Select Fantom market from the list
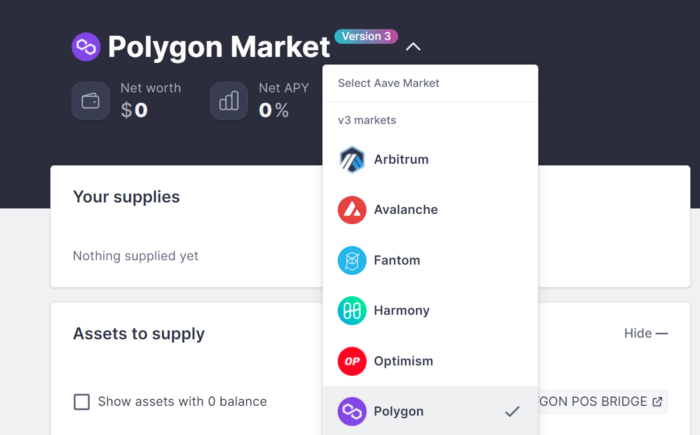This screenshot has height=435, width=700. [430, 260]
